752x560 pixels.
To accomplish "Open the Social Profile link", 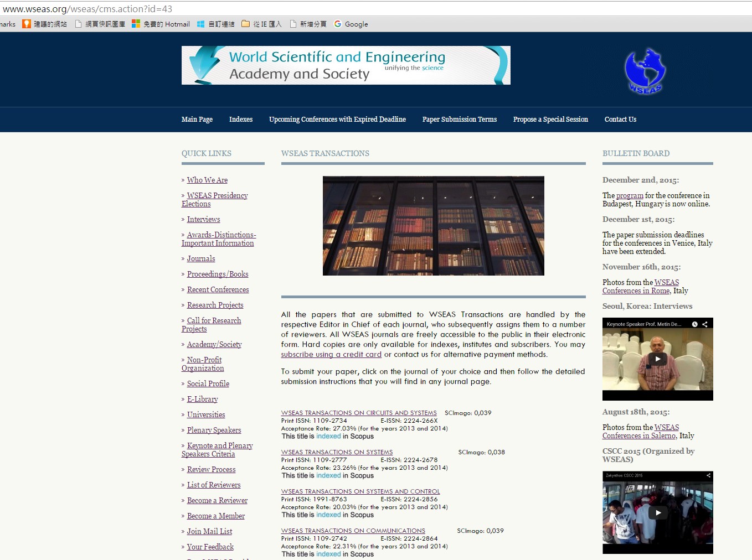I will [x=208, y=384].
